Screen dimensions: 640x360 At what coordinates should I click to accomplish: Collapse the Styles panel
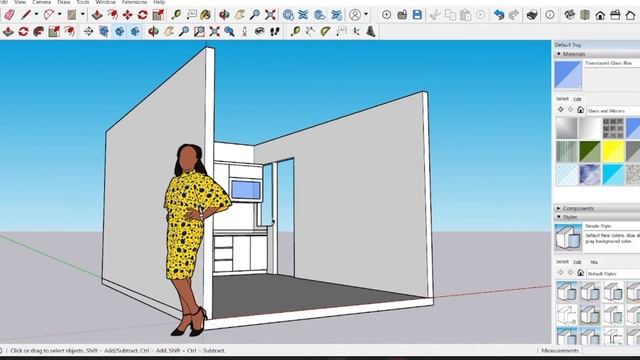pyautogui.click(x=559, y=217)
